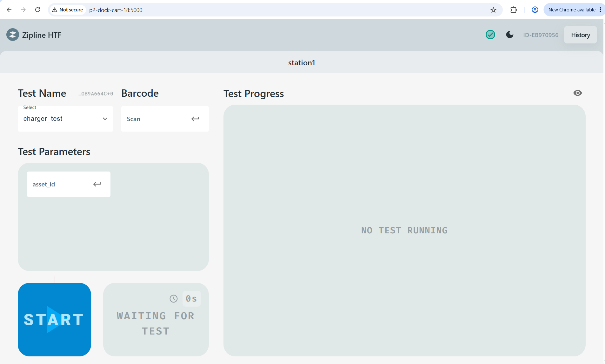
Task: Click the GB9A664C+0 version text
Action: (96, 94)
